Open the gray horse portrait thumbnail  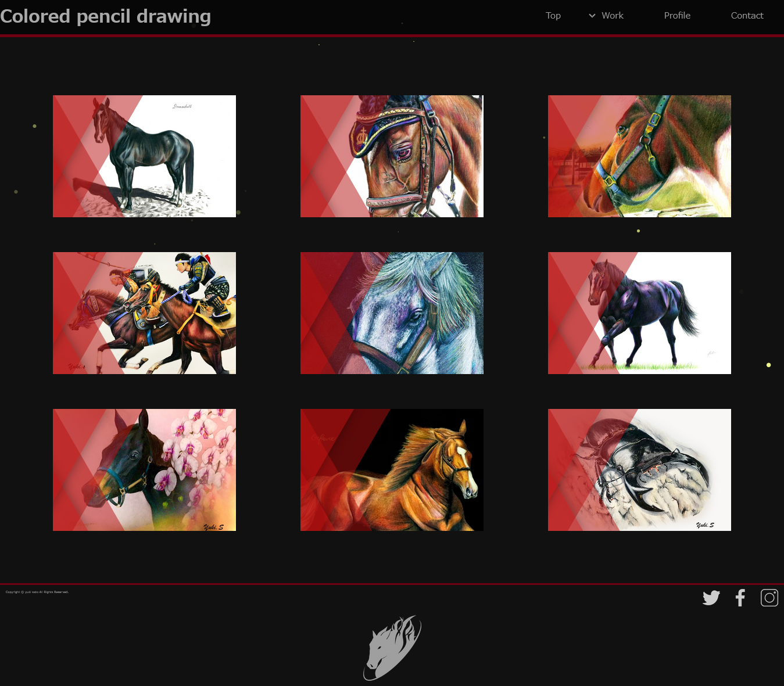(392, 313)
